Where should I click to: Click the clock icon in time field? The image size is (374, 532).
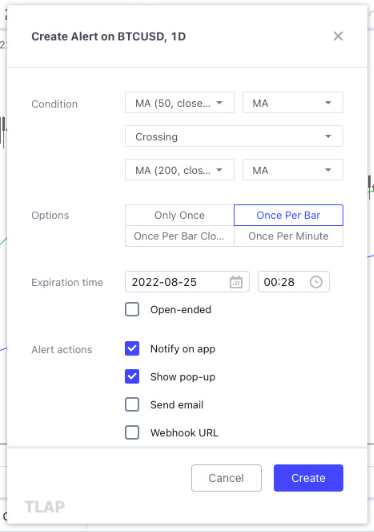(x=316, y=282)
